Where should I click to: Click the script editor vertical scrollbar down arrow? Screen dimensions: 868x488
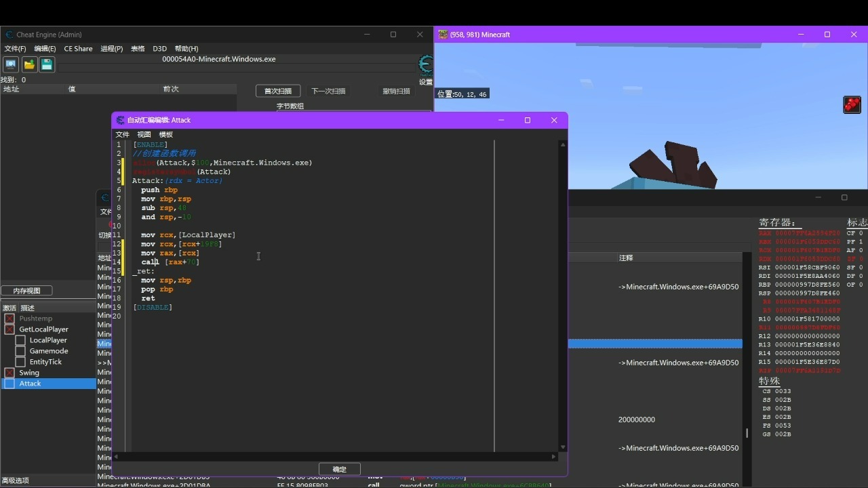tap(563, 447)
